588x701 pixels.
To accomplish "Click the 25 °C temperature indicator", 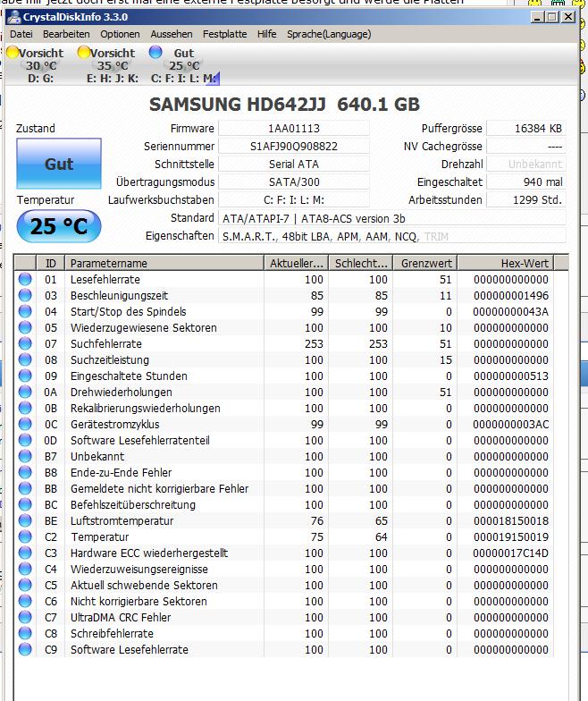I will coord(59,226).
